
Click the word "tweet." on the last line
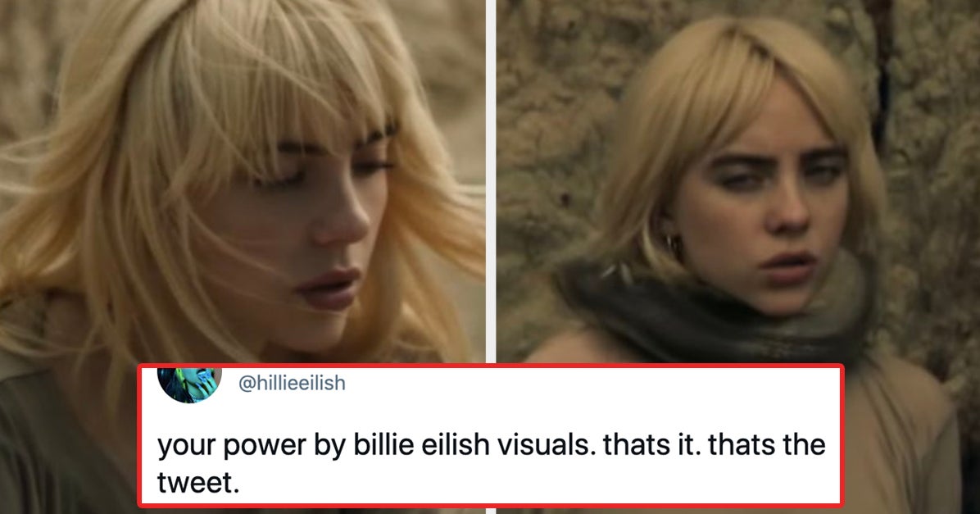(198, 481)
